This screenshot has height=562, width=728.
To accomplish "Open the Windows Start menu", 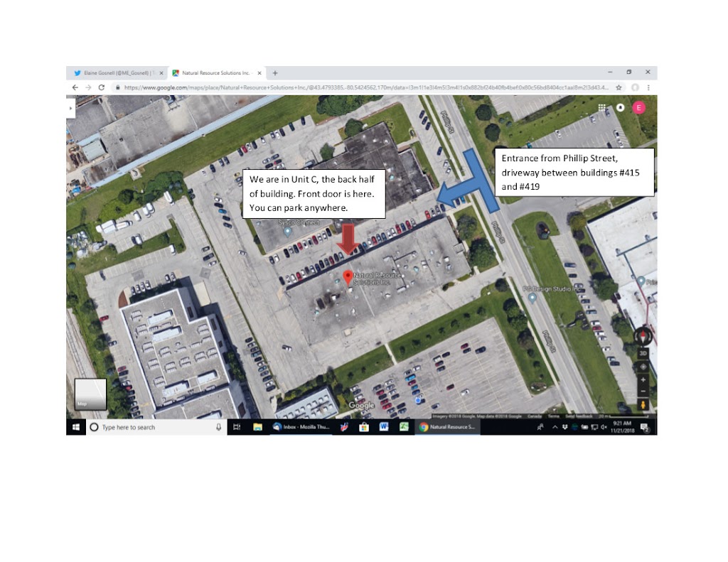I will point(76,427).
